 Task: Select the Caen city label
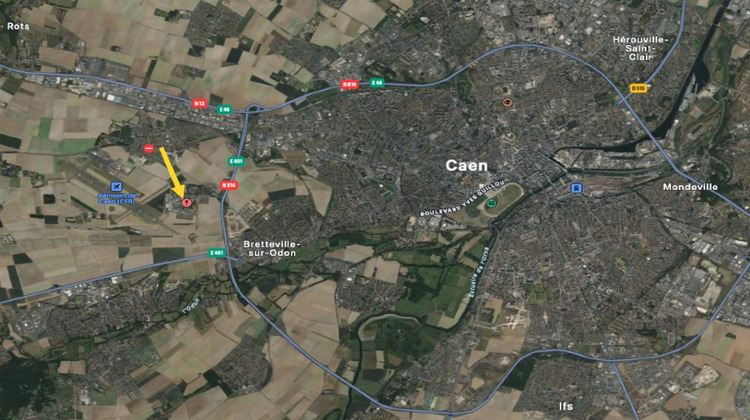tap(467, 166)
